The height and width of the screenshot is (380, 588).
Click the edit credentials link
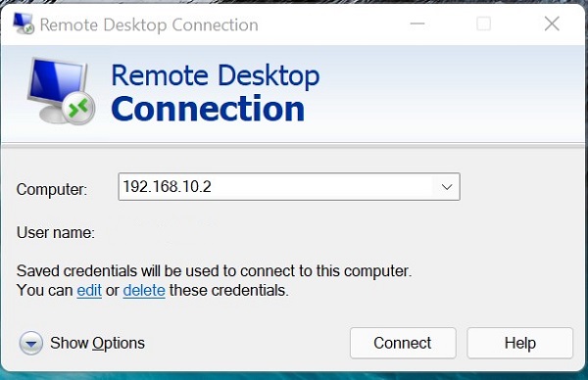89,291
